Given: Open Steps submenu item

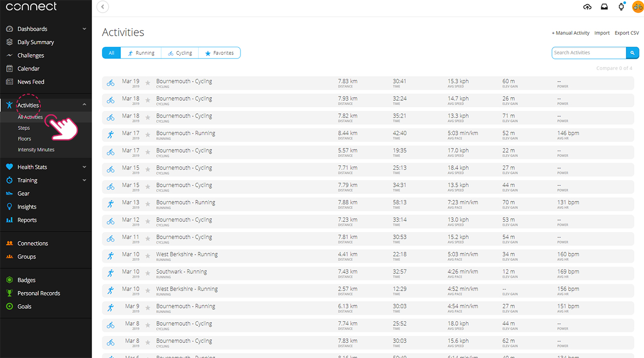Looking at the screenshot, I should point(24,128).
